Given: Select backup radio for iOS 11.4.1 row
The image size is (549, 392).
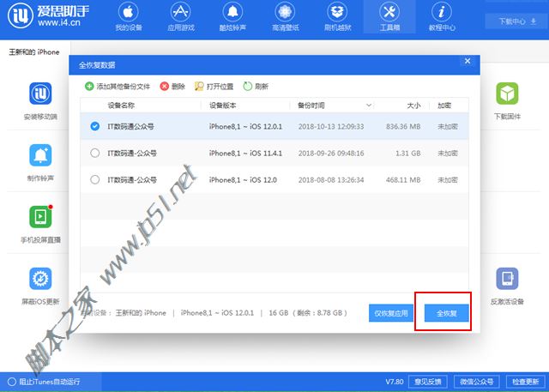Looking at the screenshot, I should coord(94,153).
